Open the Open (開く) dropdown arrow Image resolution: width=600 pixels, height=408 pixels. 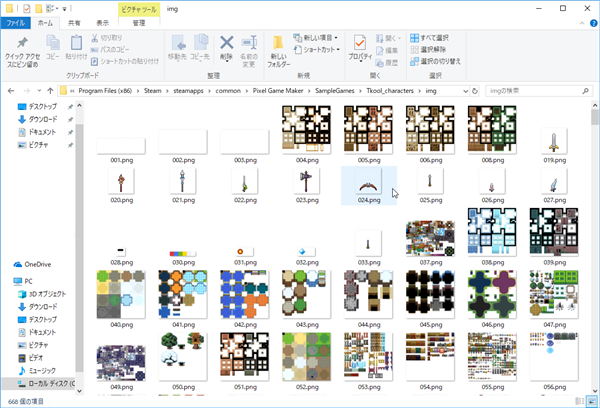click(x=399, y=38)
